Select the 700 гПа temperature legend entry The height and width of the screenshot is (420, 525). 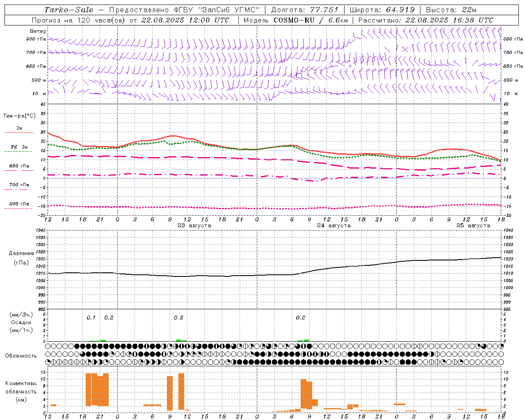19,185
